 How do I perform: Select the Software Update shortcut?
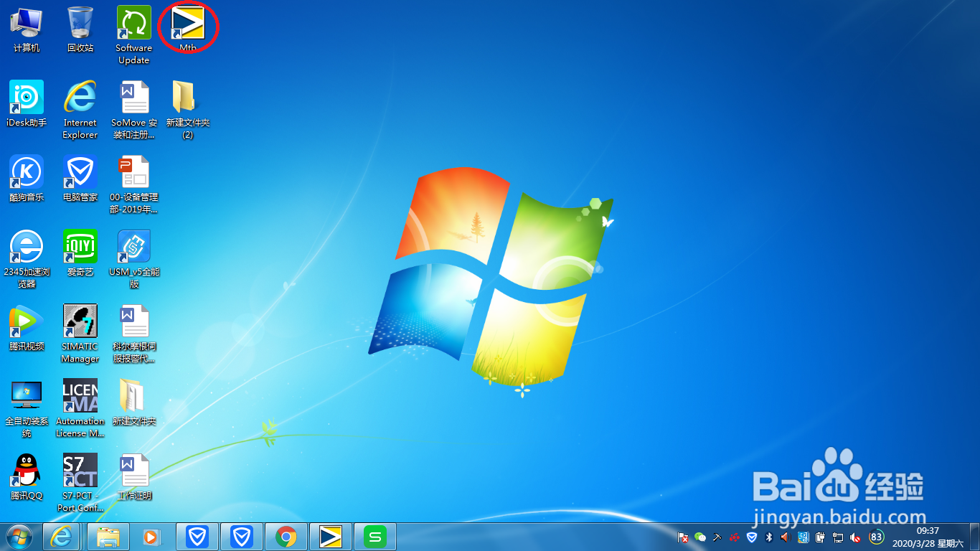click(x=134, y=35)
